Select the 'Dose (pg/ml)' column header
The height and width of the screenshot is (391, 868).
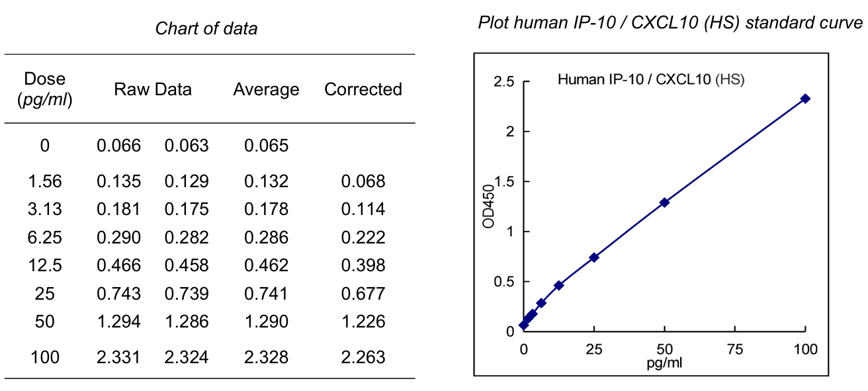(45, 89)
